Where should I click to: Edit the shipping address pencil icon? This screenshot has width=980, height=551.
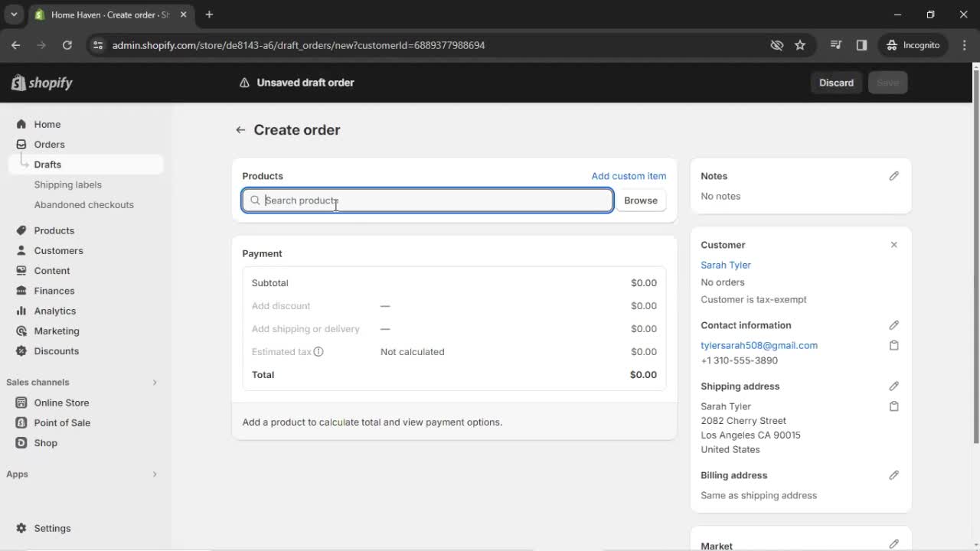pos(893,386)
